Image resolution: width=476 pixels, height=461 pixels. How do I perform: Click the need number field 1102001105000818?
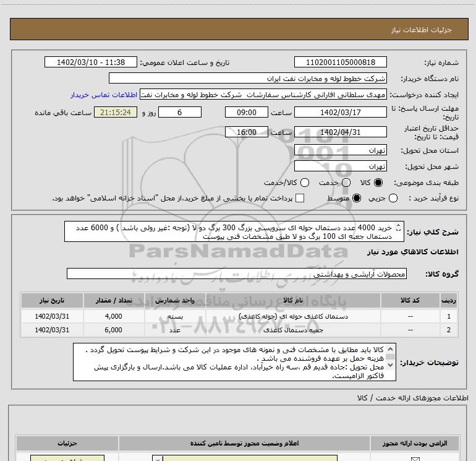340,62
